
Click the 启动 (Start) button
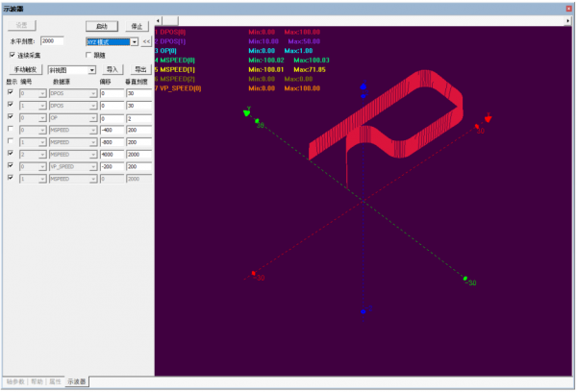[101, 27]
